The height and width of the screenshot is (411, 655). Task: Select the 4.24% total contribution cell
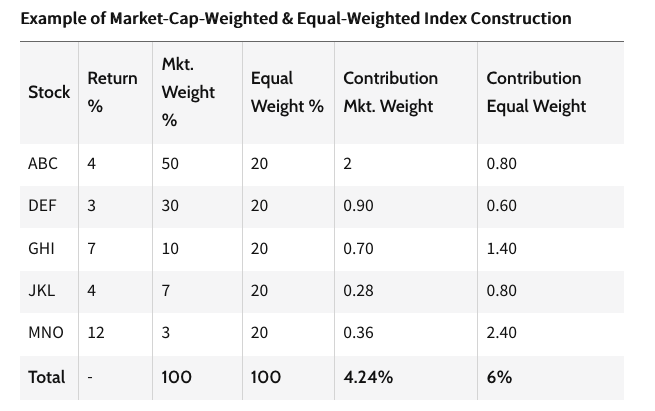click(367, 377)
